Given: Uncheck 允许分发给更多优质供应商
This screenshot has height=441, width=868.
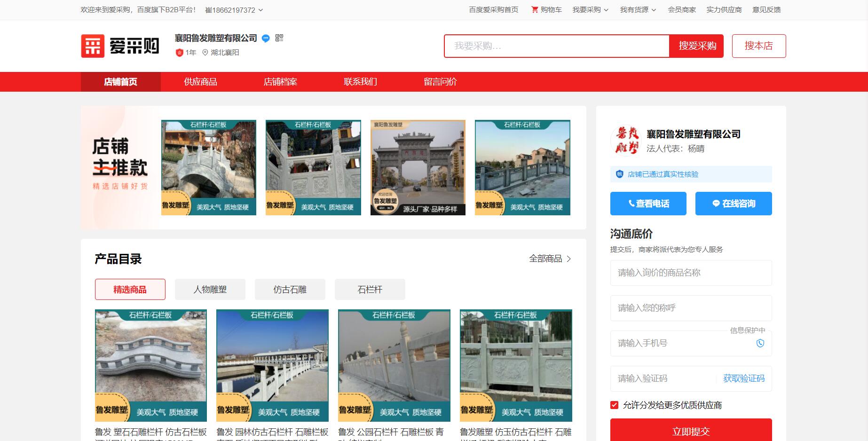Looking at the screenshot, I should pyautogui.click(x=614, y=404).
